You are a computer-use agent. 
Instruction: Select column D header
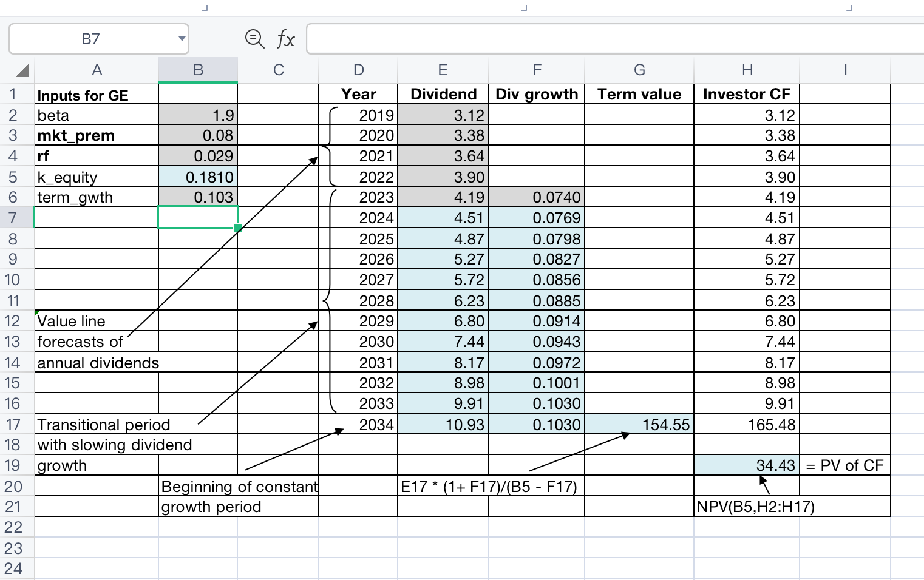[358, 70]
